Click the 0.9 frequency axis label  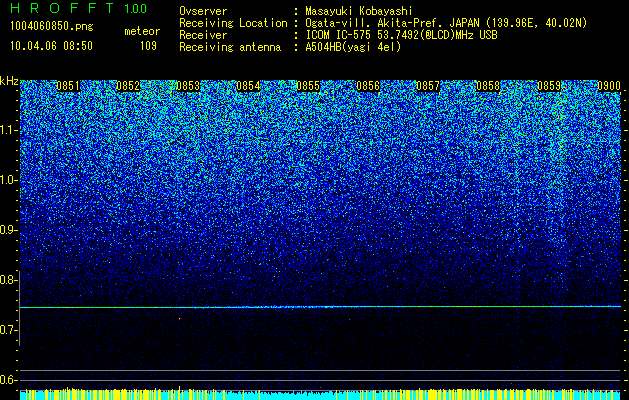tap(8, 230)
